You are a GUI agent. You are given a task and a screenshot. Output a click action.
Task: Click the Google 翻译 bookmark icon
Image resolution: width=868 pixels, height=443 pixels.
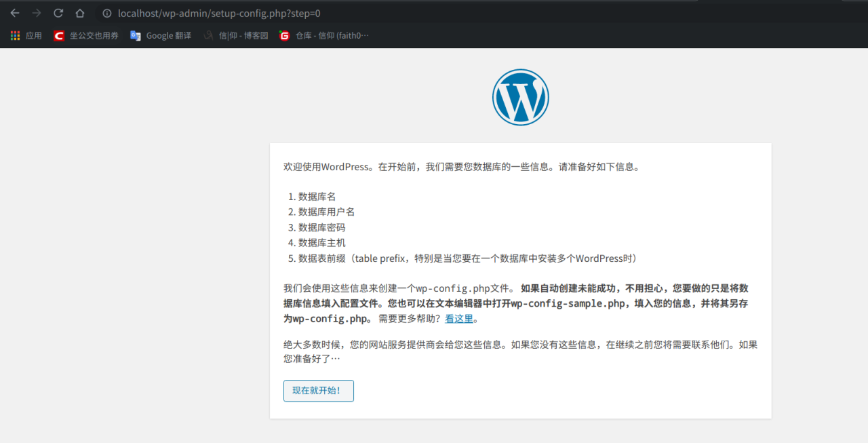pos(136,35)
